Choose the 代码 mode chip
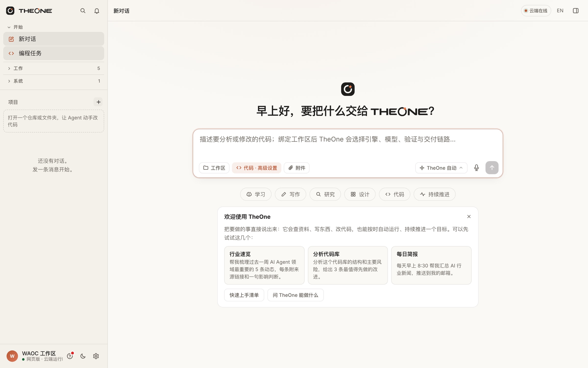Image resolution: width=588 pixels, height=368 pixels. (394, 194)
